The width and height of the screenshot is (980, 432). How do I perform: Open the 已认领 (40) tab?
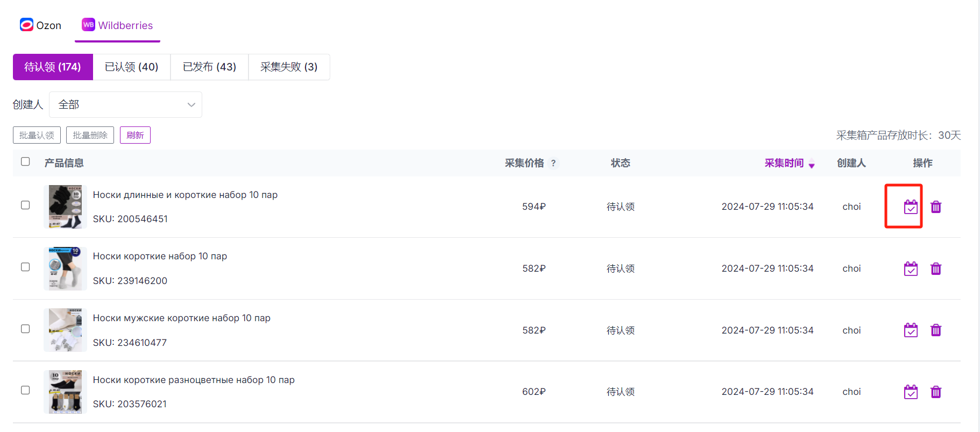[132, 67]
